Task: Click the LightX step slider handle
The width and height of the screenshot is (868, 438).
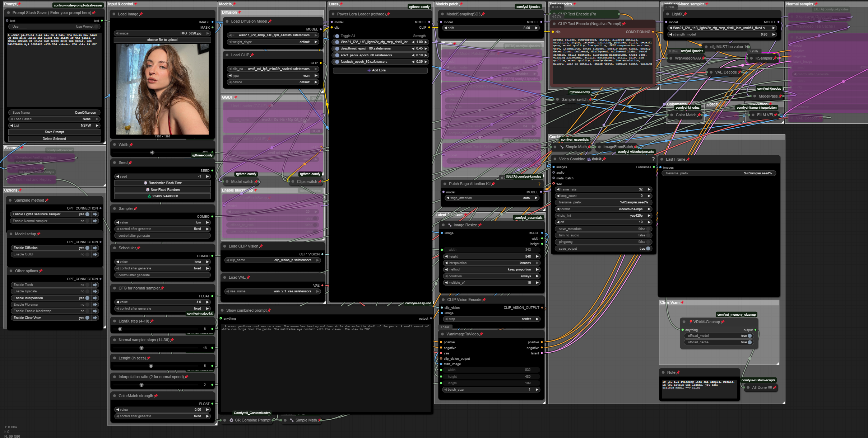Action: click(120, 329)
